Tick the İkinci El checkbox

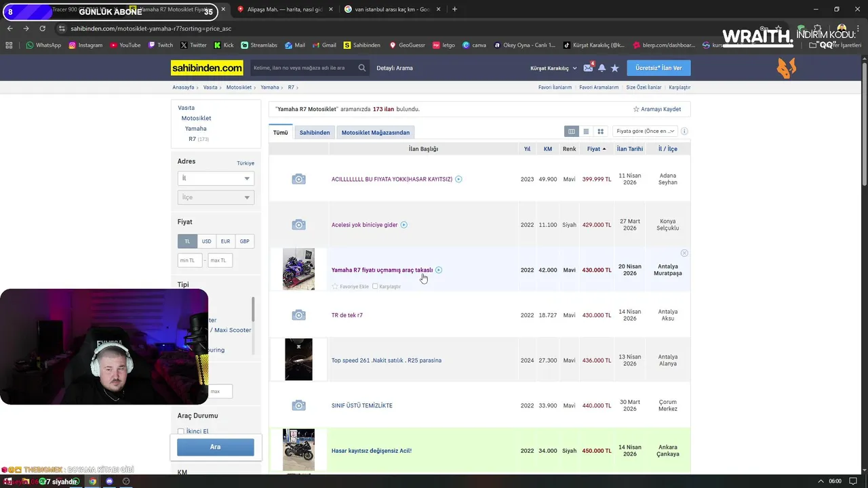(181, 431)
